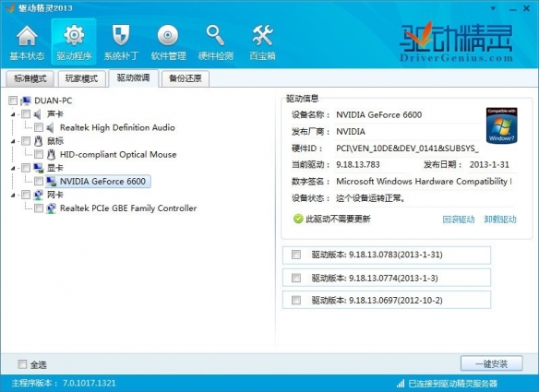Select driver version 9.18.13.0697 checkbox

[x=296, y=301]
